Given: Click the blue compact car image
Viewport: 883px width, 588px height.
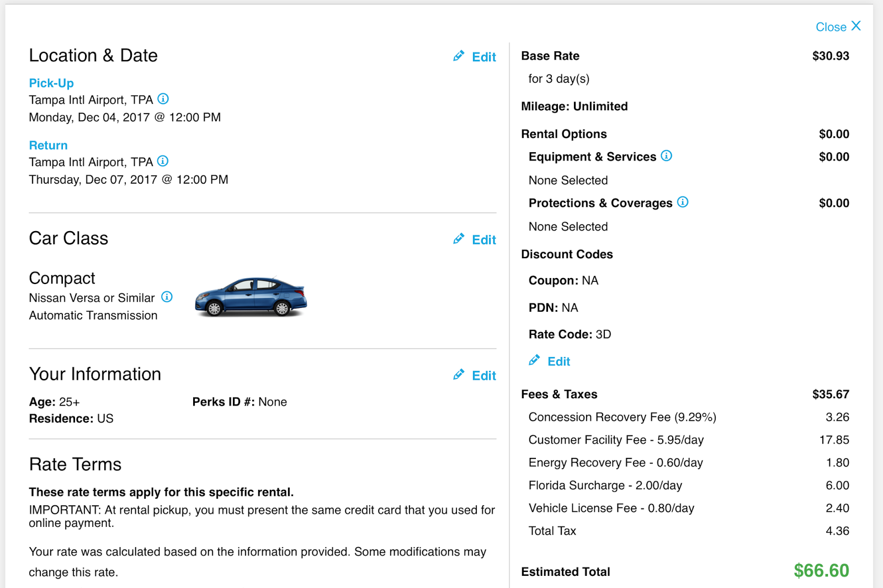Looking at the screenshot, I should (x=251, y=296).
